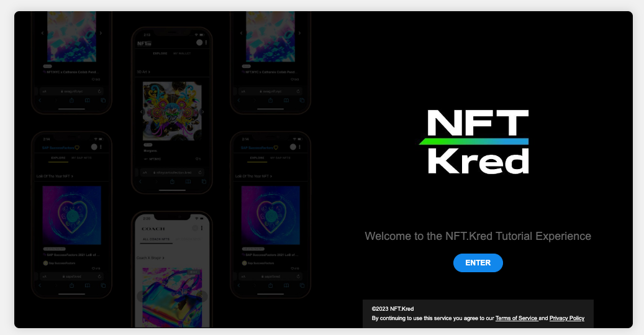
Task: Show previous image before the Morgana mask artwork
Action: tap(142, 111)
